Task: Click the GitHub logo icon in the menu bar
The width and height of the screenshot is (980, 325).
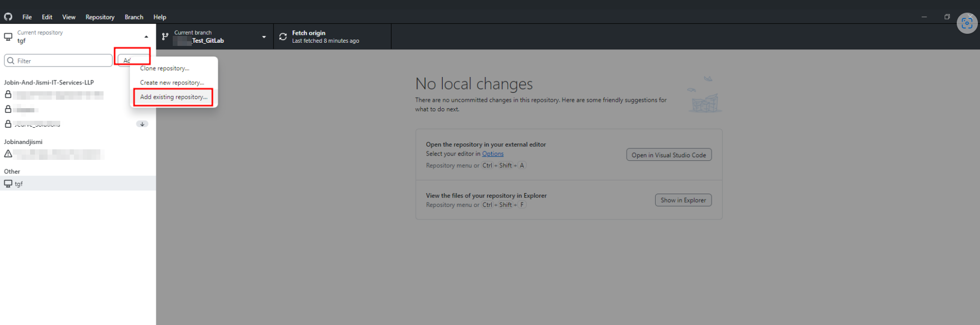Action: pos(8,17)
